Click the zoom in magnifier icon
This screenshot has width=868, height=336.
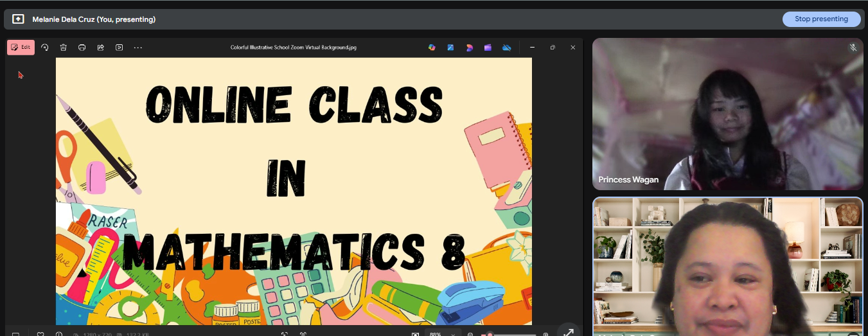click(x=546, y=334)
